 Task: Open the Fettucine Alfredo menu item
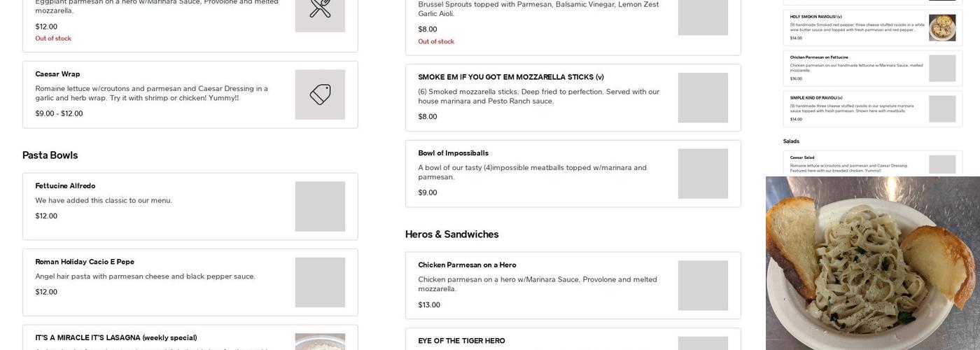(x=65, y=186)
